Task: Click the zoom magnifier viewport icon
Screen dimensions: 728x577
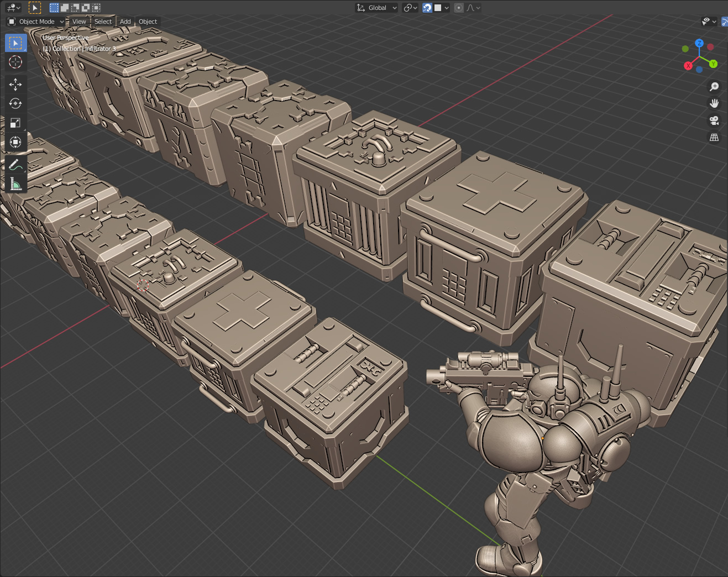Action: 714,87
